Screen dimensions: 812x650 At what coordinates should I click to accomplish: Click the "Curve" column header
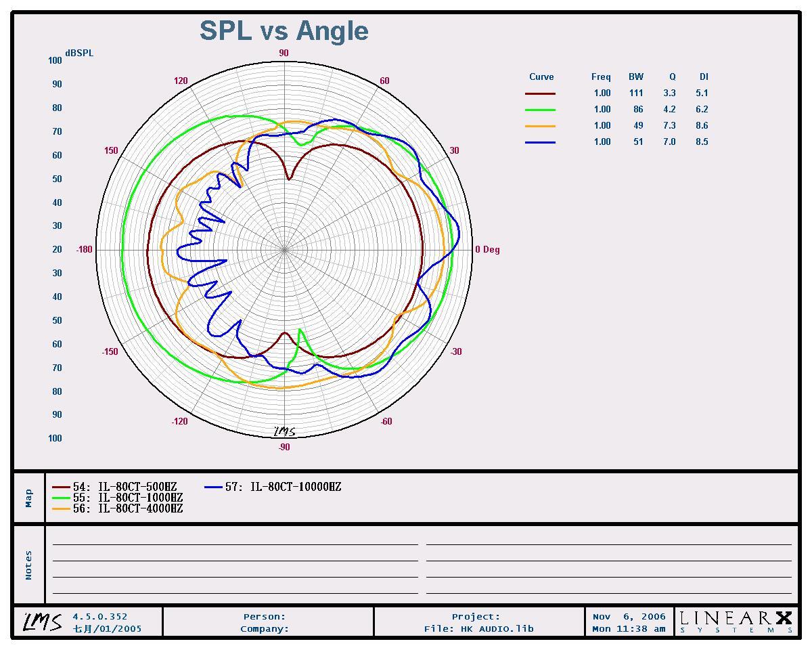541,77
